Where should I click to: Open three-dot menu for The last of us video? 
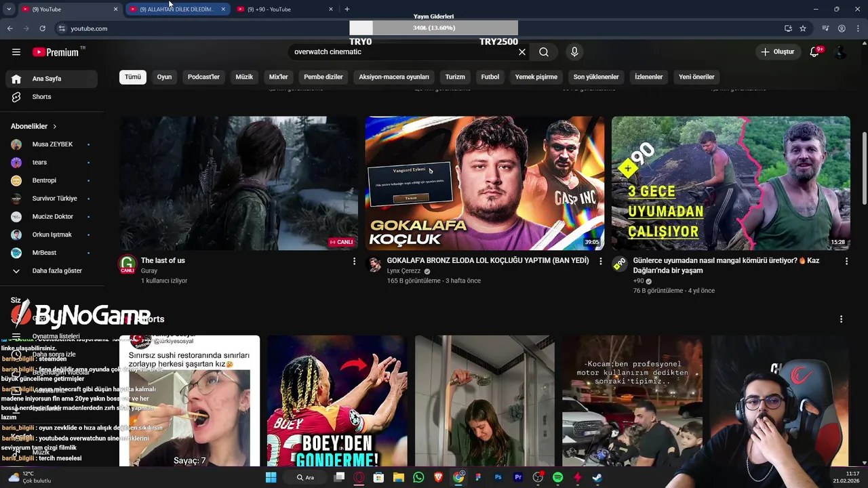coord(354,261)
